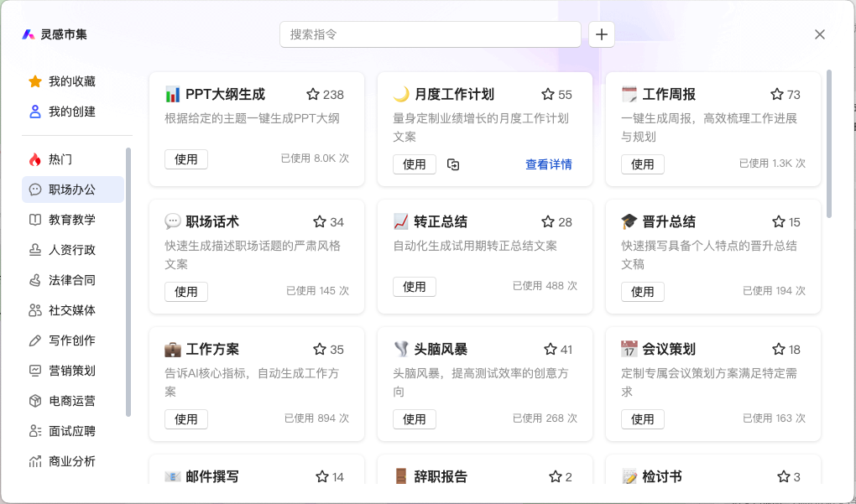This screenshot has width=856, height=504.
Task: Select the 人资行政 category
Action: click(x=73, y=250)
